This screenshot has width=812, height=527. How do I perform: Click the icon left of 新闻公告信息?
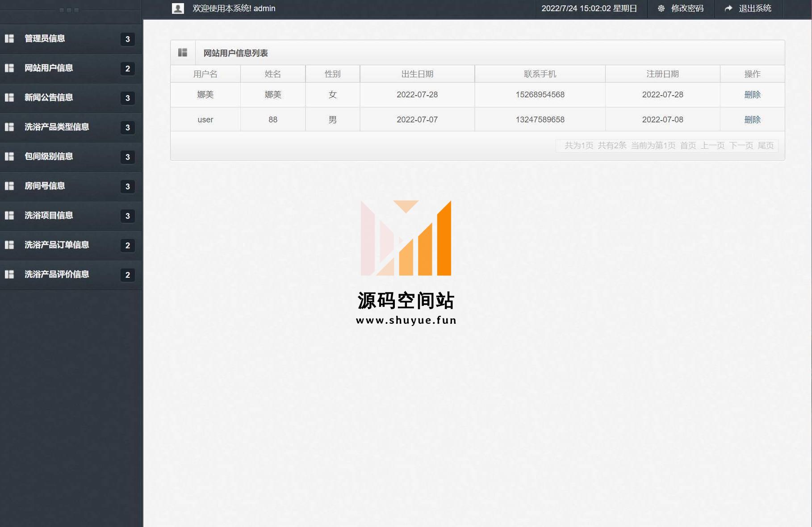click(9, 98)
